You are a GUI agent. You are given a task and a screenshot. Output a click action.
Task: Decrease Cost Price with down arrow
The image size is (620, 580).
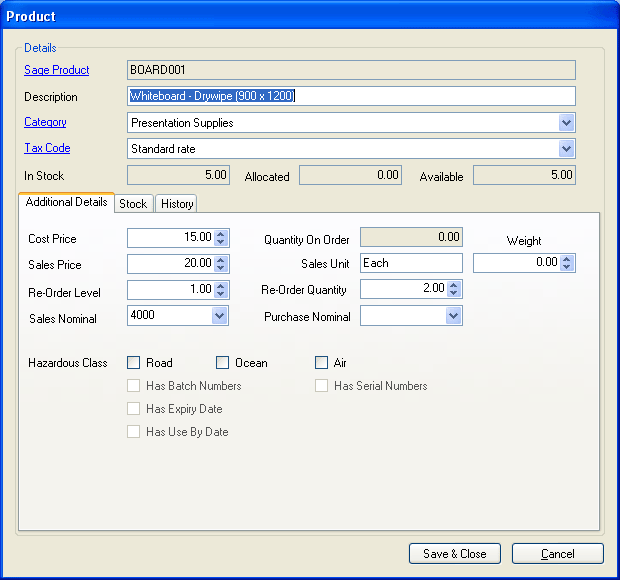click(221, 242)
